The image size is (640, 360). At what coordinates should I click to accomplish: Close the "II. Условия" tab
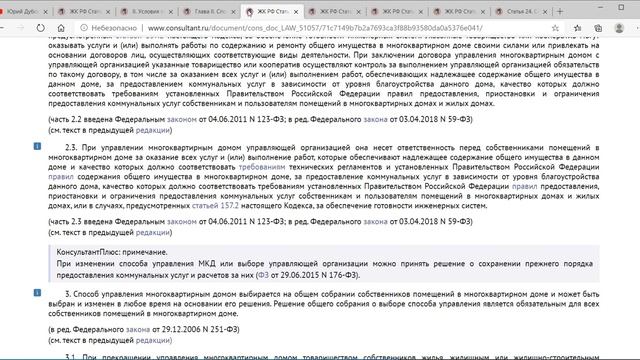coord(171,12)
